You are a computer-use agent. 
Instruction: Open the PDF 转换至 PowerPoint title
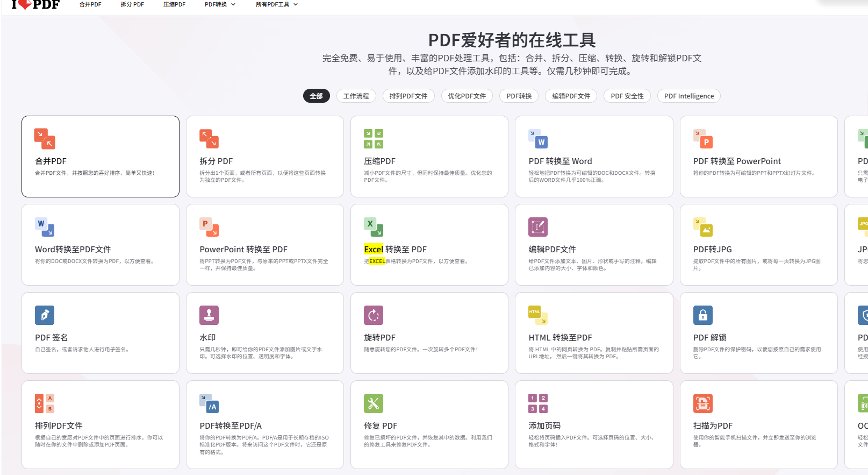(737, 161)
